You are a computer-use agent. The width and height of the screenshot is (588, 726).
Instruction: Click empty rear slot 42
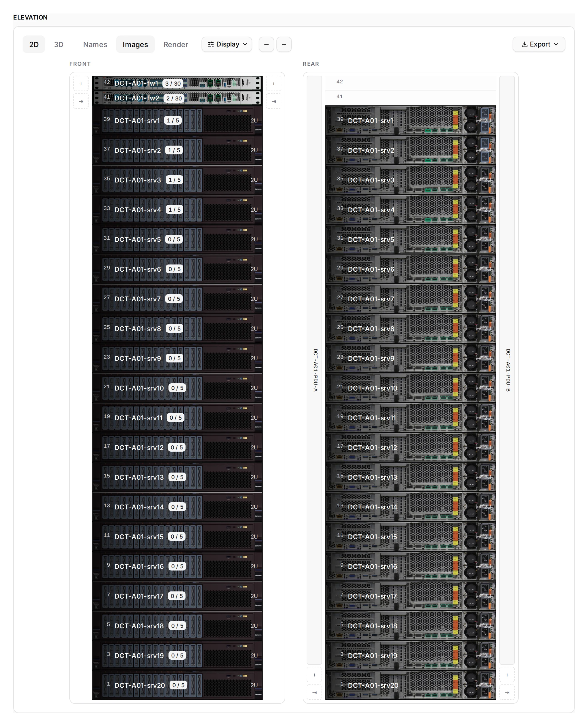coord(410,83)
